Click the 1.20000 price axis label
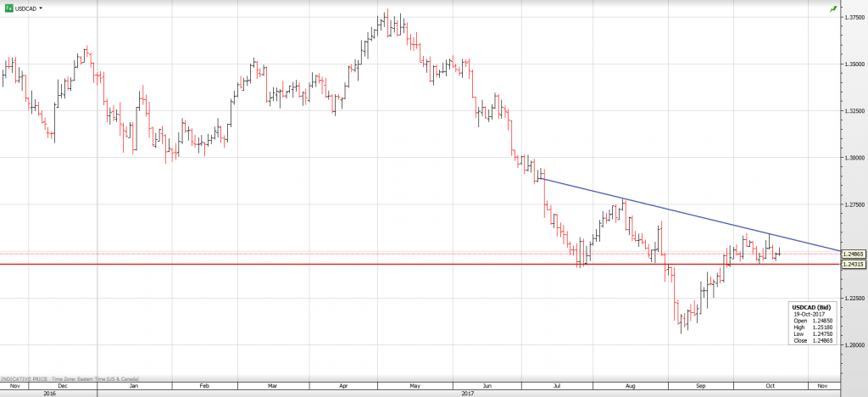 (x=854, y=345)
